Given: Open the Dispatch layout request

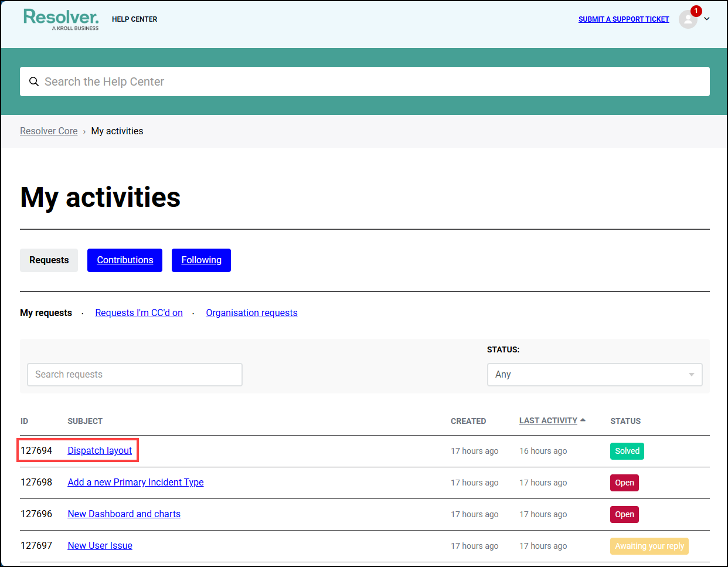Looking at the screenshot, I should pos(100,451).
